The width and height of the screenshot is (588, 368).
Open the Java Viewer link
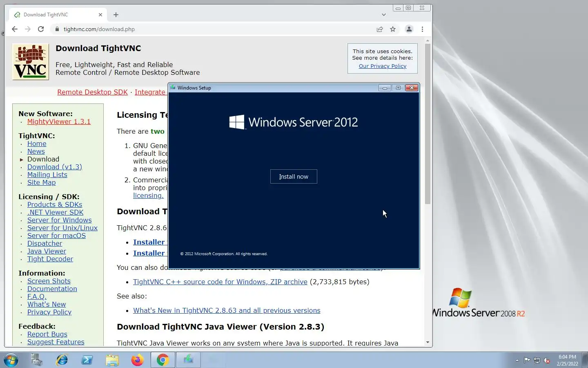coord(47,251)
